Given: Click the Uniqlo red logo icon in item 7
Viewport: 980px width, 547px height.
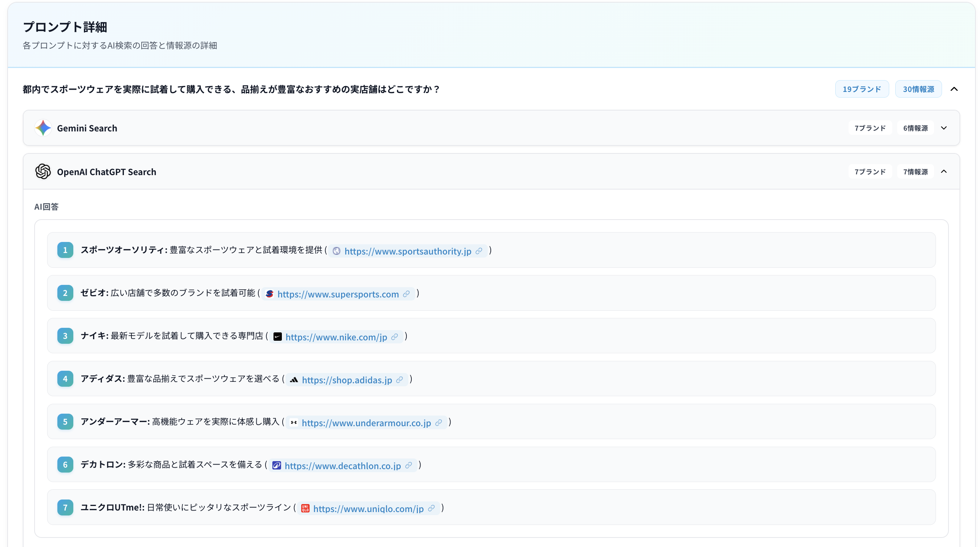Looking at the screenshot, I should pos(305,508).
